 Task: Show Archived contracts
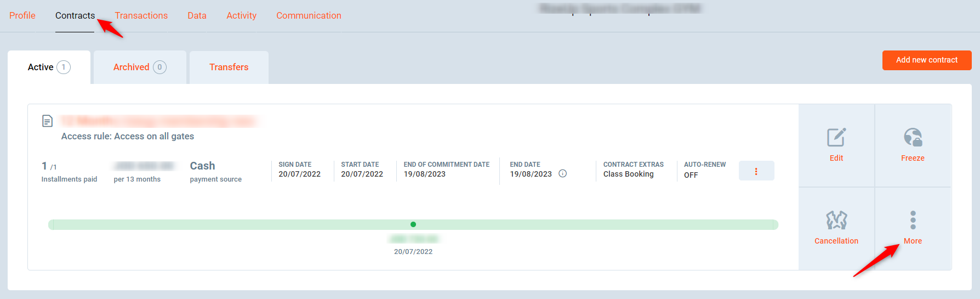click(139, 67)
